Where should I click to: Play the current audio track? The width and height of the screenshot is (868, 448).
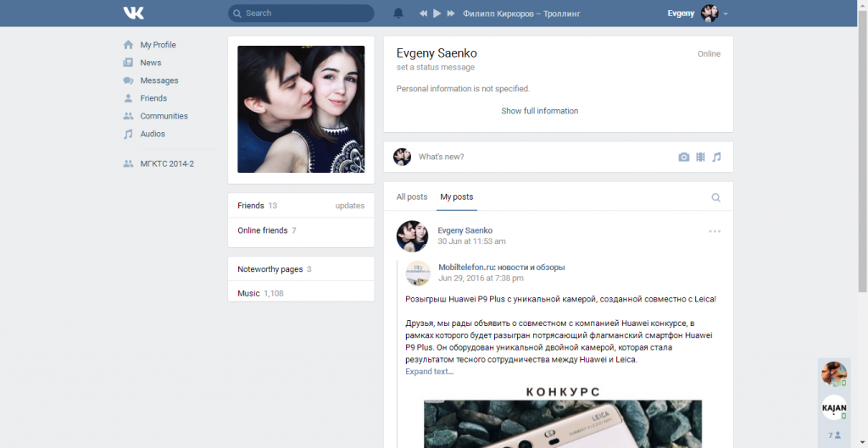coord(437,14)
